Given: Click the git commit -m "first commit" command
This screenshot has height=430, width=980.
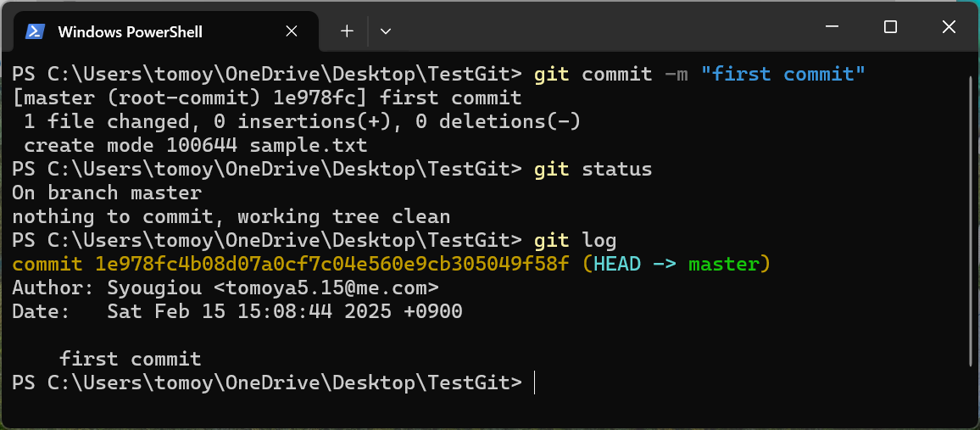Looking at the screenshot, I should (699, 75).
